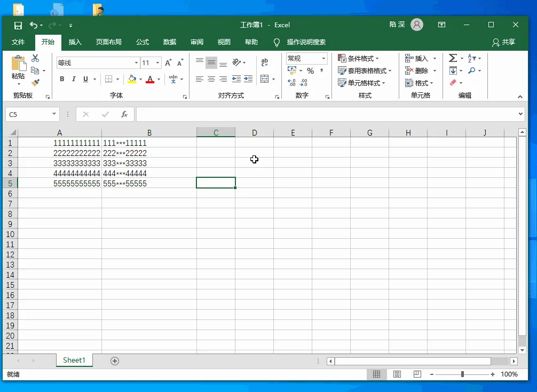Open Find and Select magnifier
Viewport: 537px width, 392px height.
coord(472,70)
